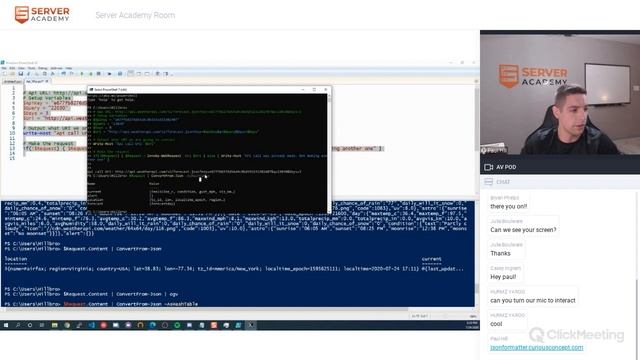640x360 pixels.
Task: Click Show Script Pane Maximized icon
Action: (x=147, y=73)
